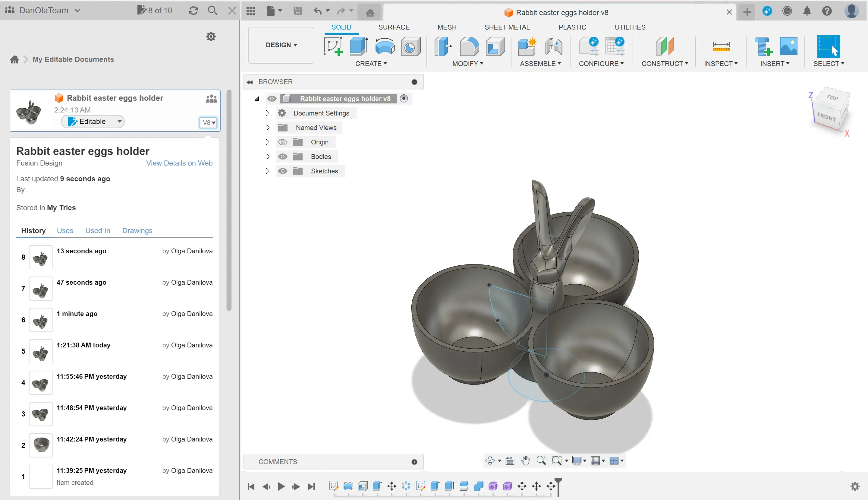Open the V8 version dropdown
Image resolution: width=868 pixels, height=500 pixels.
coord(208,123)
